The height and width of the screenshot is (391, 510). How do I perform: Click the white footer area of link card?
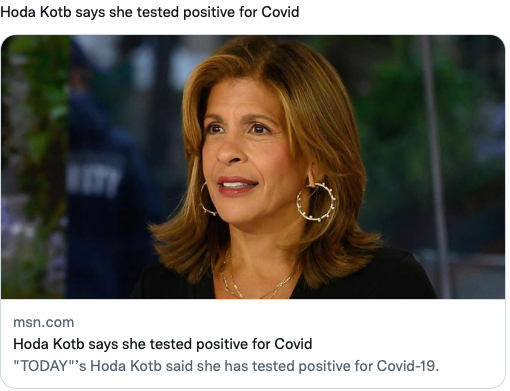tap(253, 343)
